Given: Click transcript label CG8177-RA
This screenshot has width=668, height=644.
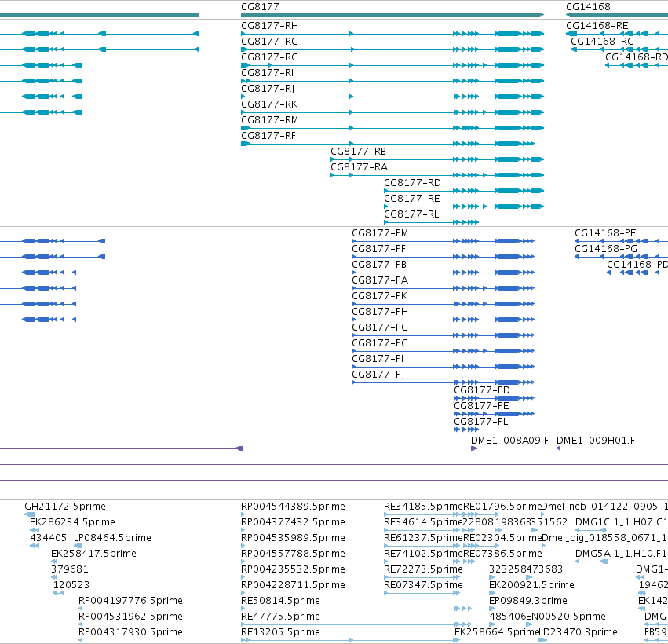Looking at the screenshot, I should [x=360, y=167].
